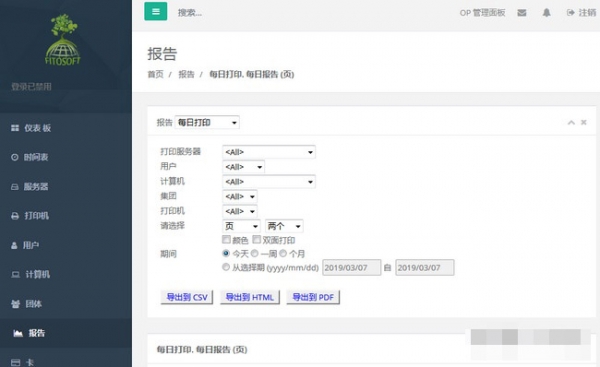
Task: Click 报告 breadcrumb link
Action: click(186, 74)
